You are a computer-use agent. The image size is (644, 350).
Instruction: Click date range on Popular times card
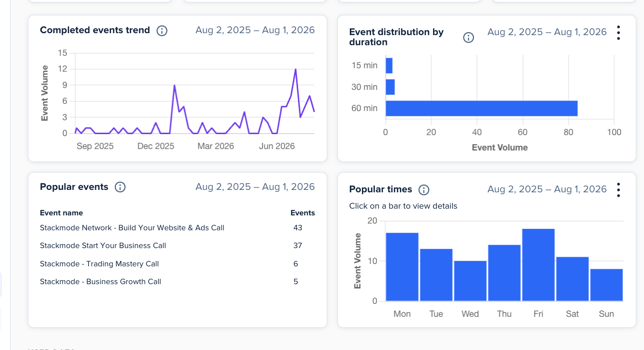pos(547,189)
